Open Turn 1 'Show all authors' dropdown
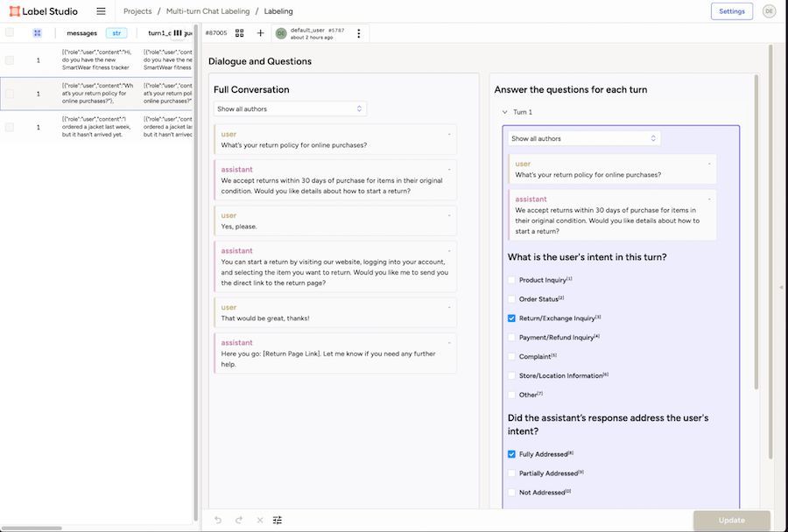This screenshot has width=788, height=532. 585,138
